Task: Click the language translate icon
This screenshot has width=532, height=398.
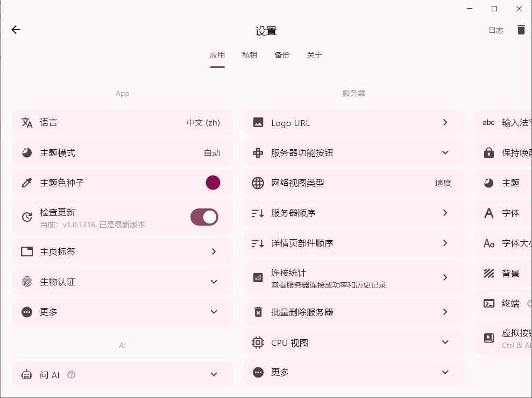Action: [x=27, y=122]
